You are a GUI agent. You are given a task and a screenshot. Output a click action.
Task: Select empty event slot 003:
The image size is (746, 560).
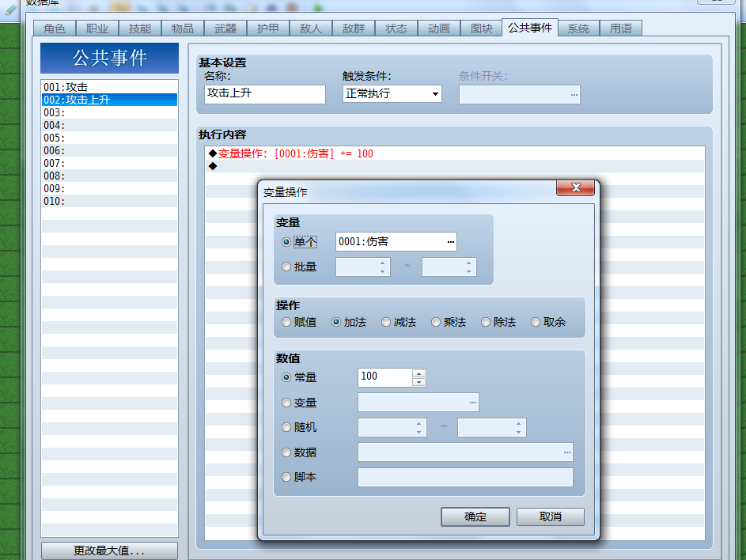[x=109, y=113]
